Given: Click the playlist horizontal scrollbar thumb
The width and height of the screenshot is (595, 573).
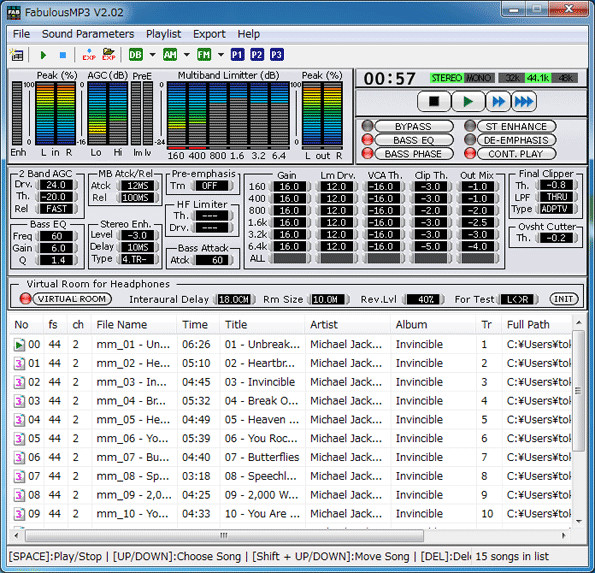Looking at the screenshot, I should [x=224, y=535].
